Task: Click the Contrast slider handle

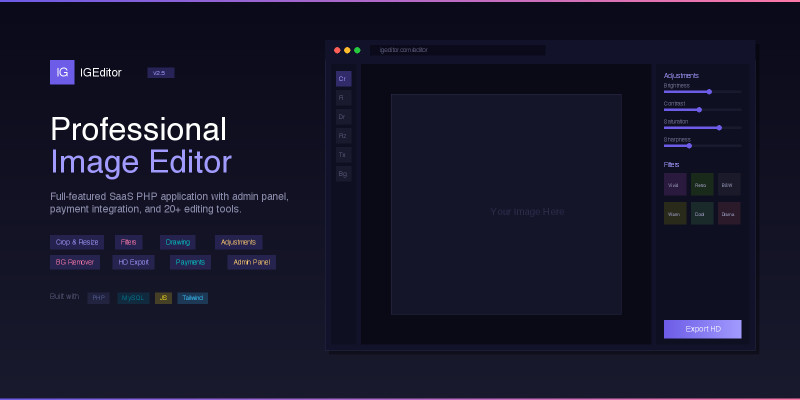Action: [x=699, y=110]
